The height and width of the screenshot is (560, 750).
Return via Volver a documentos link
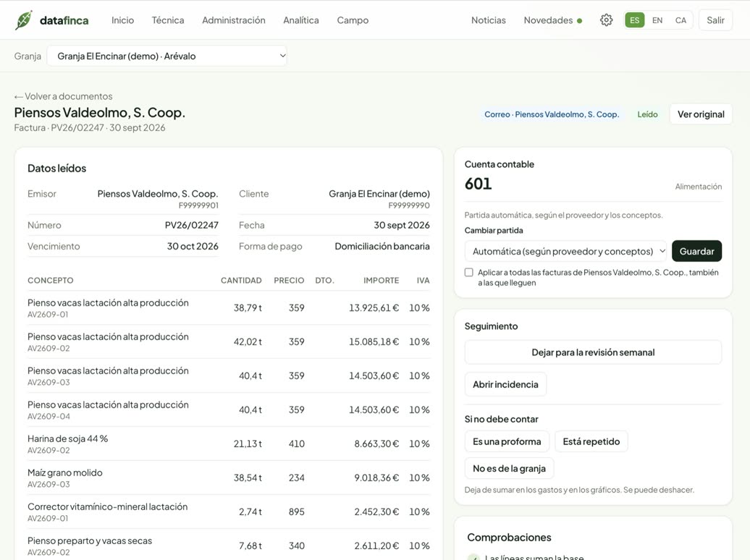(x=64, y=96)
